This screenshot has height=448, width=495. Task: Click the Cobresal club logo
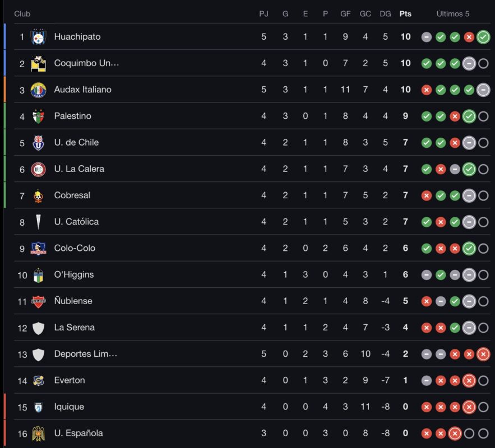[39, 195]
